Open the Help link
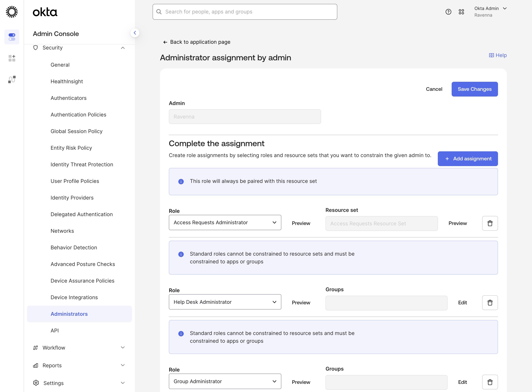The height and width of the screenshot is (392, 532). coord(498,55)
